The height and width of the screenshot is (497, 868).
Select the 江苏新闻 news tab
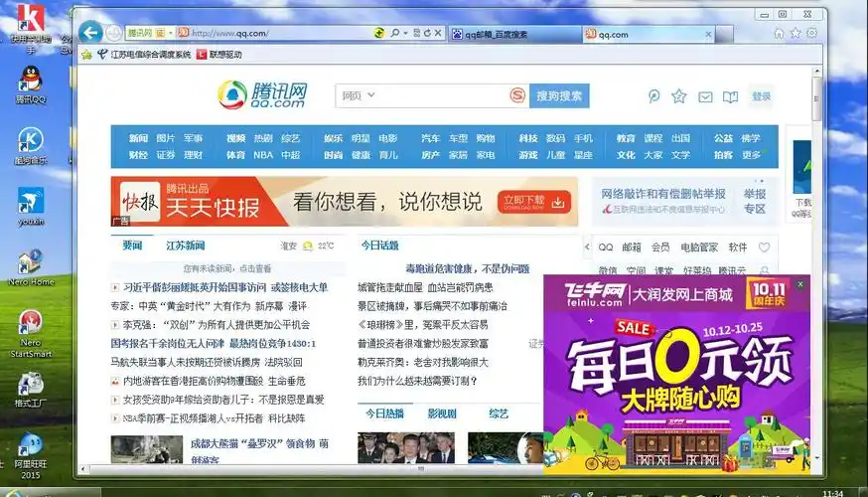(x=186, y=246)
